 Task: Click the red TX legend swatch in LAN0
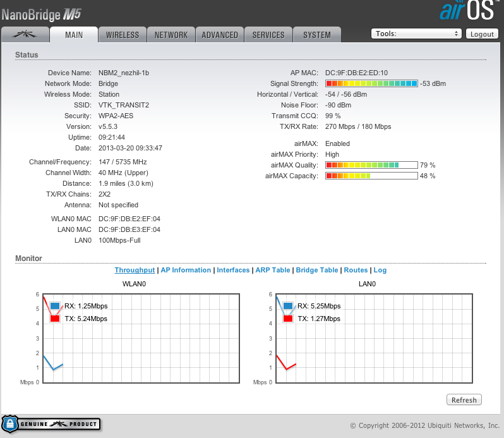click(288, 319)
